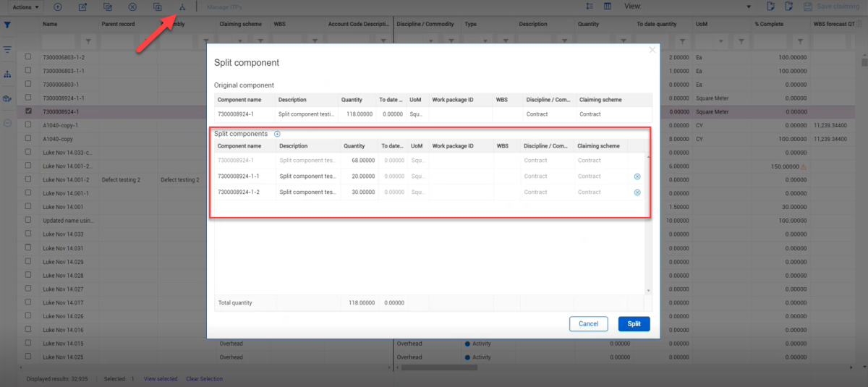Click the circled X delete icon in toolbar
868x387 pixels.
coord(132,7)
